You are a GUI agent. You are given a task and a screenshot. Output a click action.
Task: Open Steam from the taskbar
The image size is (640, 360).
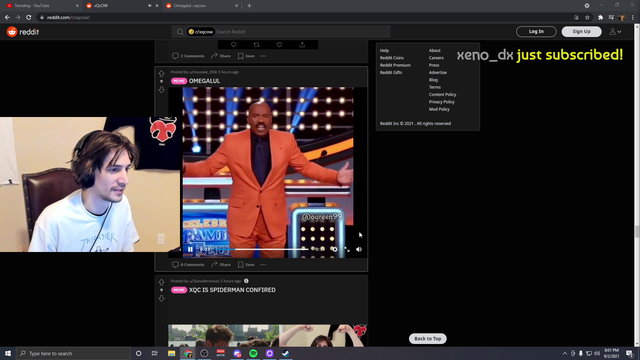click(x=286, y=353)
